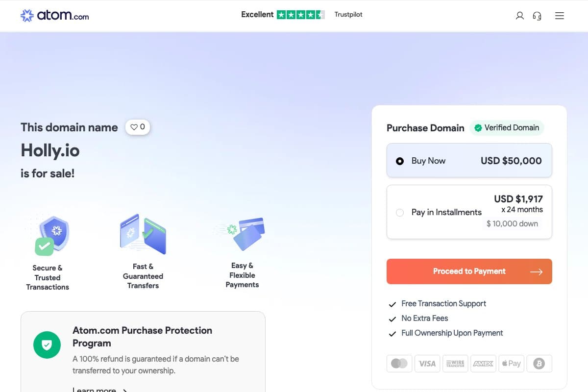Click the Trustpilot rating stars
This screenshot has height=392, width=588.
point(300,15)
